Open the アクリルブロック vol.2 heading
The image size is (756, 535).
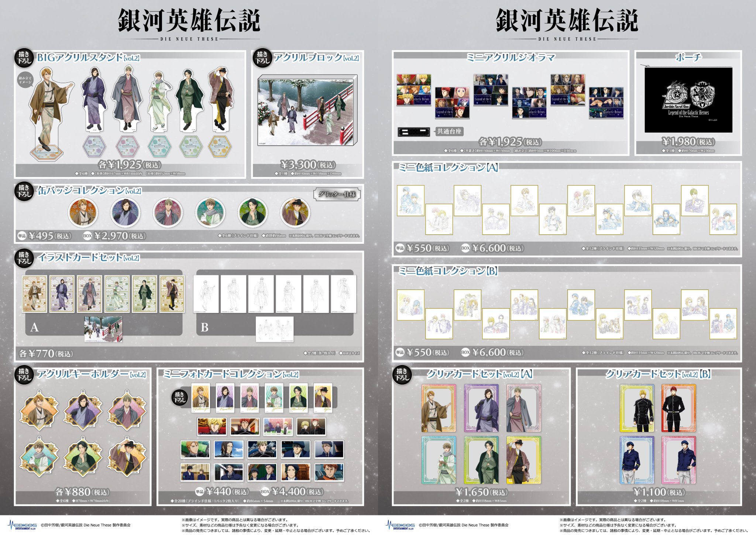click(316, 58)
